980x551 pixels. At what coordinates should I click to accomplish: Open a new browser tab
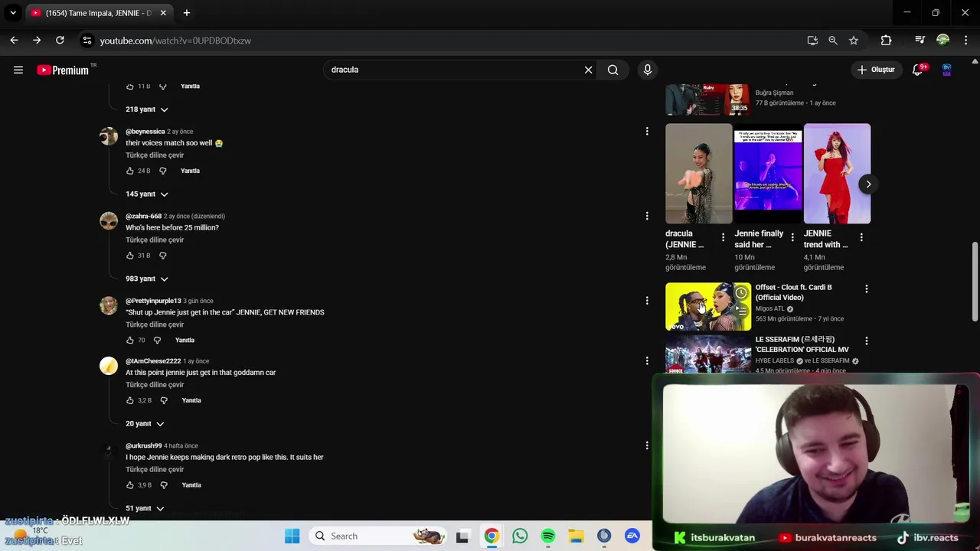coord(186,13)
